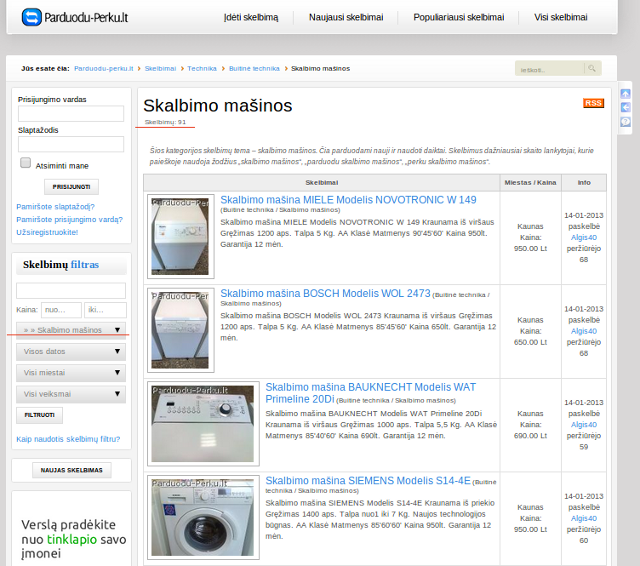Go to 'Įdėti skelbimą' in top menu
Screen dimensions: 640x566
[x=251, y=17]
